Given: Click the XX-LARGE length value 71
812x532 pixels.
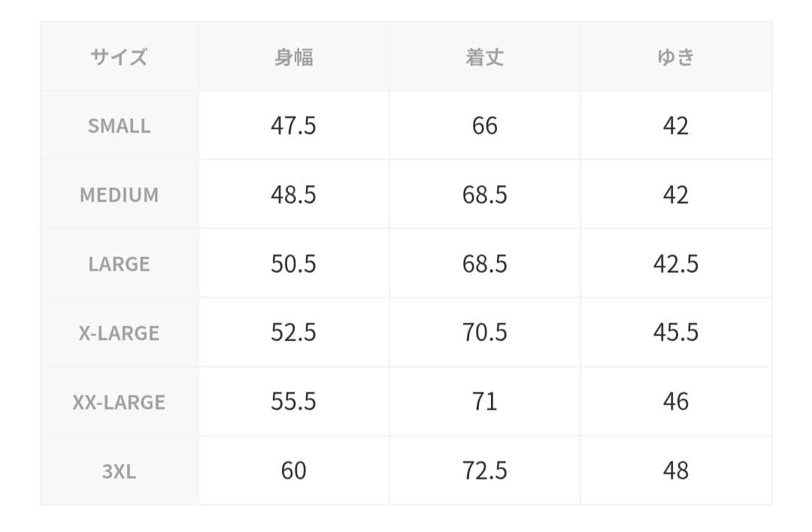Looking at the screenshot, I should pos(484,402).
